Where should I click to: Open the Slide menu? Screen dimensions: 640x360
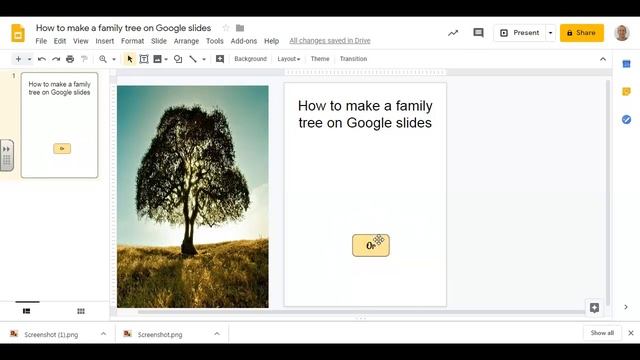point(159,41)
